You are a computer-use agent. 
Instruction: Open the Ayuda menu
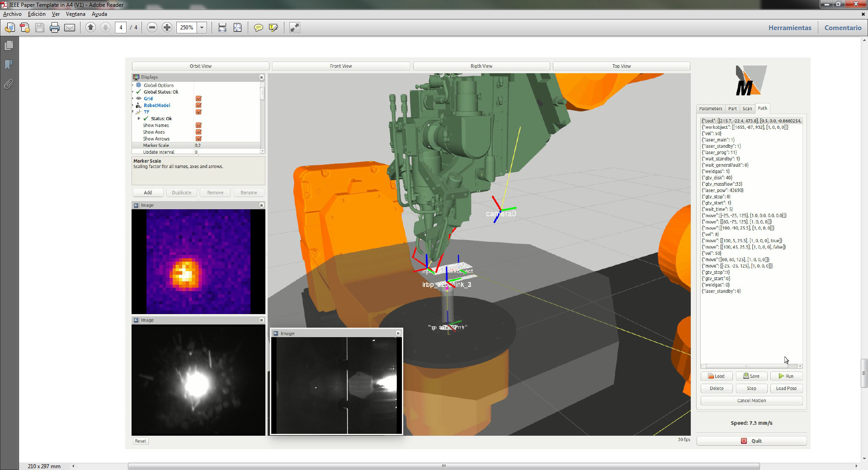[x=99, y=14]
